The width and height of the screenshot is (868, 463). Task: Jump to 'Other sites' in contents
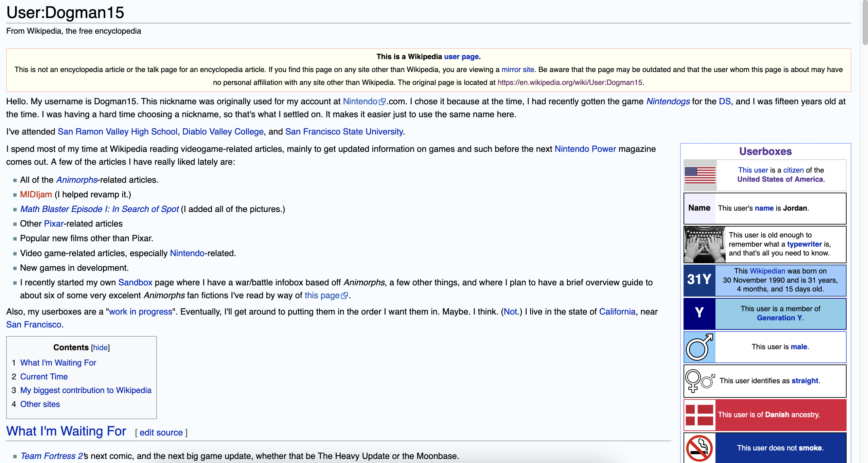[40, 404]
